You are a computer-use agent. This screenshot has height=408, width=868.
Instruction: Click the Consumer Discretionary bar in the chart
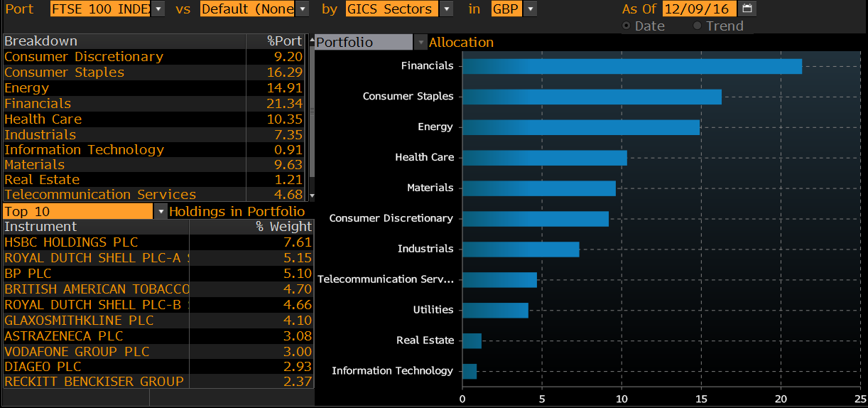tap(536, 219)
